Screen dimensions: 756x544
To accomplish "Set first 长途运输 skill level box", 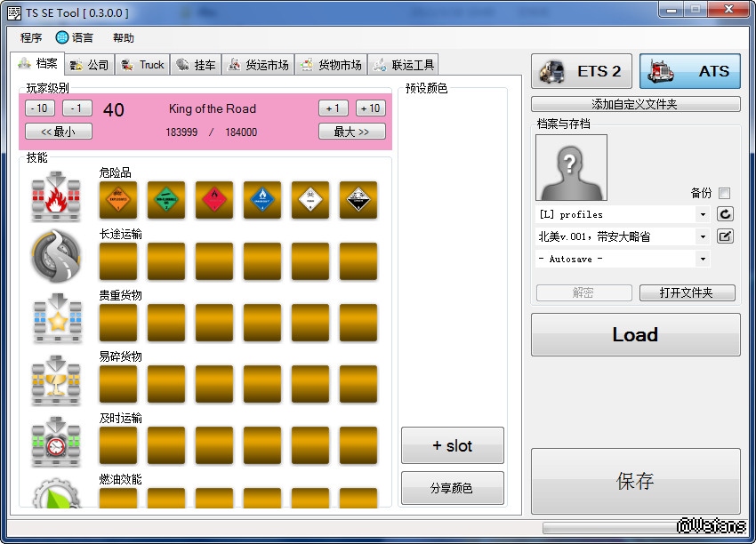I will (x=118, y=261).
